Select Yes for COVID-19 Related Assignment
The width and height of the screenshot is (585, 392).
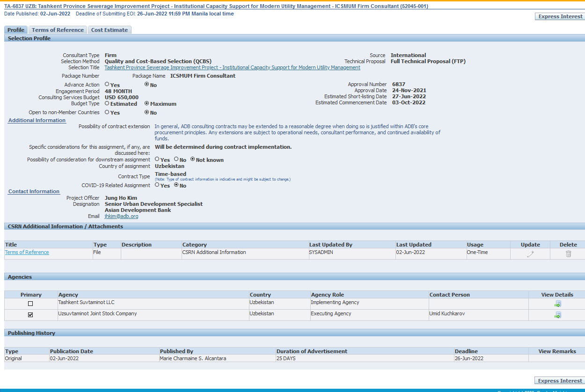[157, 185]
